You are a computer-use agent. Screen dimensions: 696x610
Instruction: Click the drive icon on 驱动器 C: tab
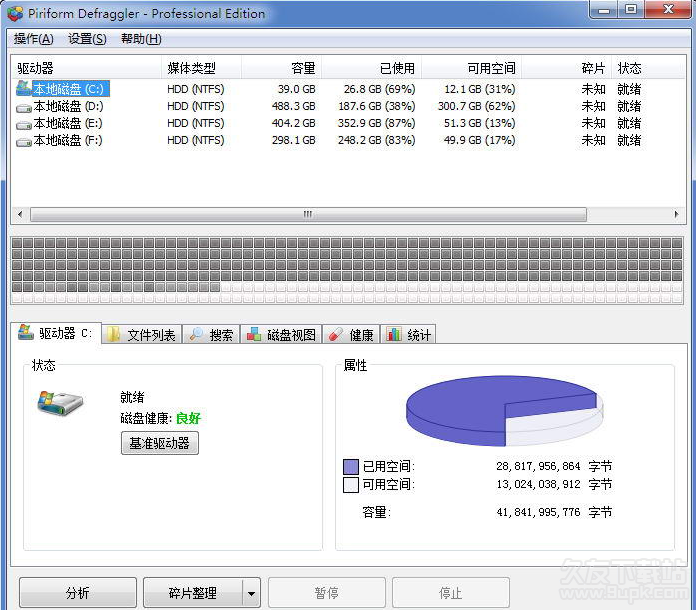coord(25,332)
